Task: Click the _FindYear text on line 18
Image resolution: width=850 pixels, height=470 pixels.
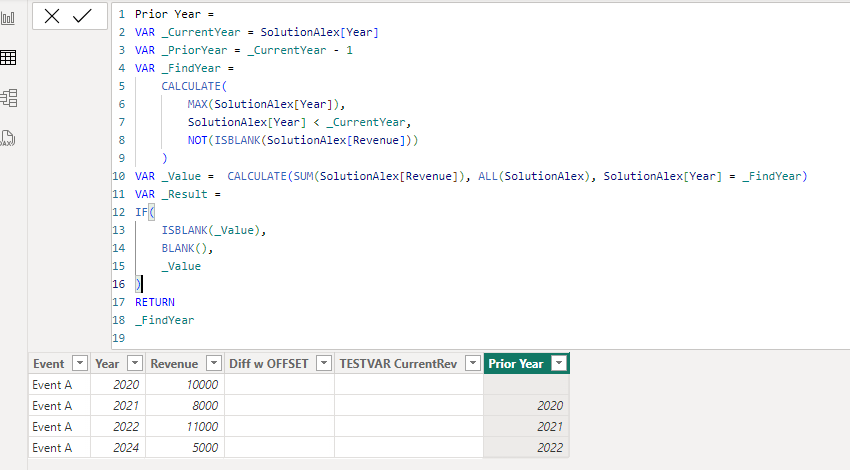Action: pos(164,320)
